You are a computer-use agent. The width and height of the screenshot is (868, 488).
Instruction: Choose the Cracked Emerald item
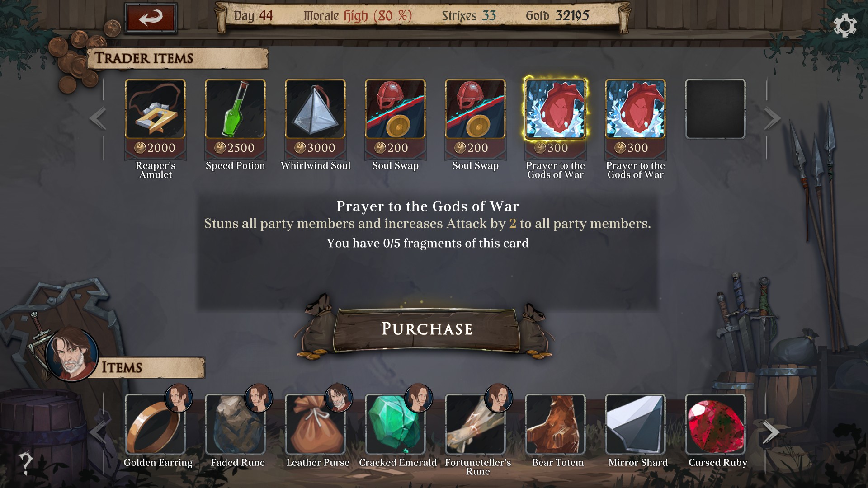click(x=395, y=424)
